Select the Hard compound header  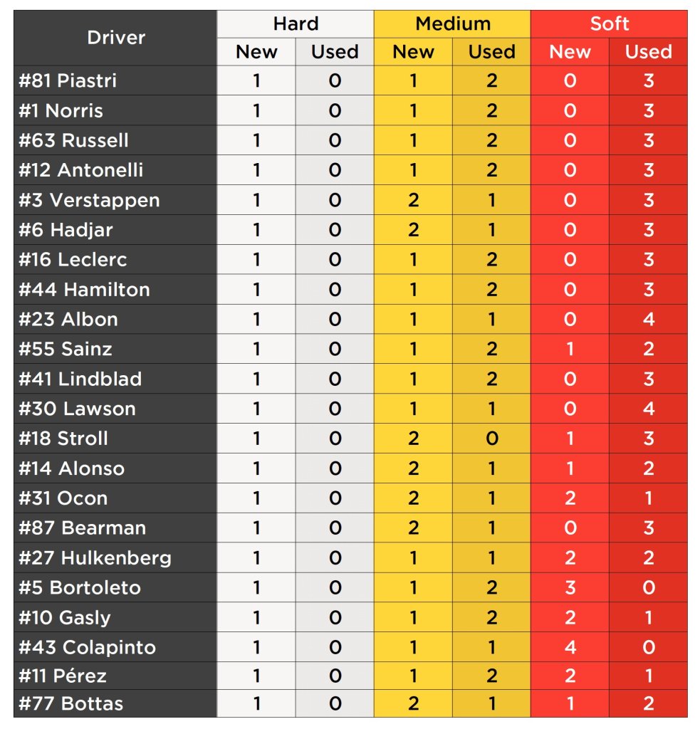296,23
